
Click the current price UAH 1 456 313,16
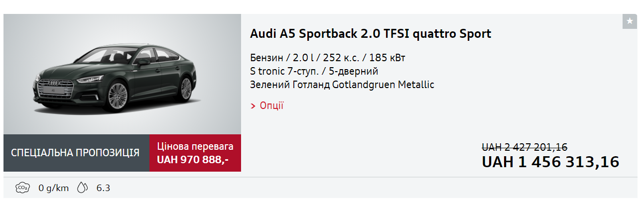550,162
